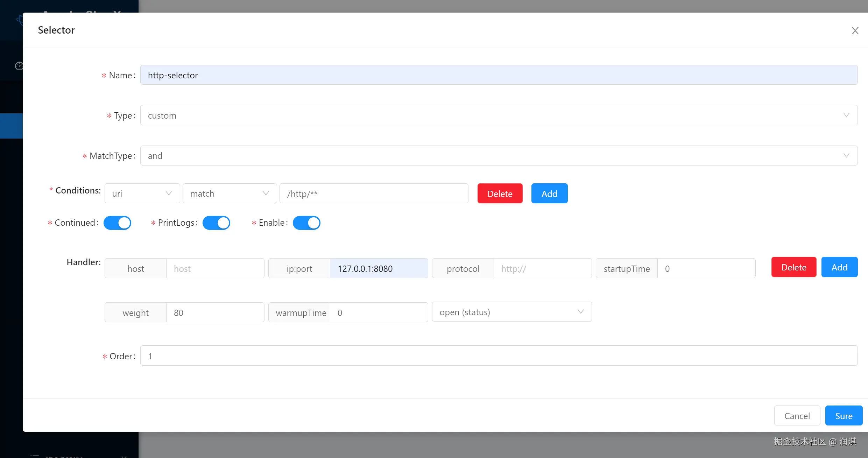Viewport: 868px width, 458px height.
Task: Close the Selector dialog with X icon
Action: click(x=855, y=31)
